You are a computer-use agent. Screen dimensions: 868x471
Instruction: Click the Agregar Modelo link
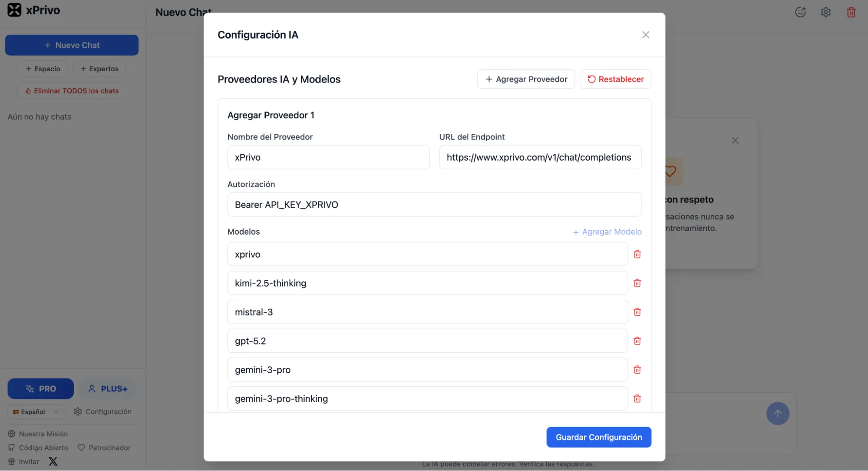pos(607,232)
